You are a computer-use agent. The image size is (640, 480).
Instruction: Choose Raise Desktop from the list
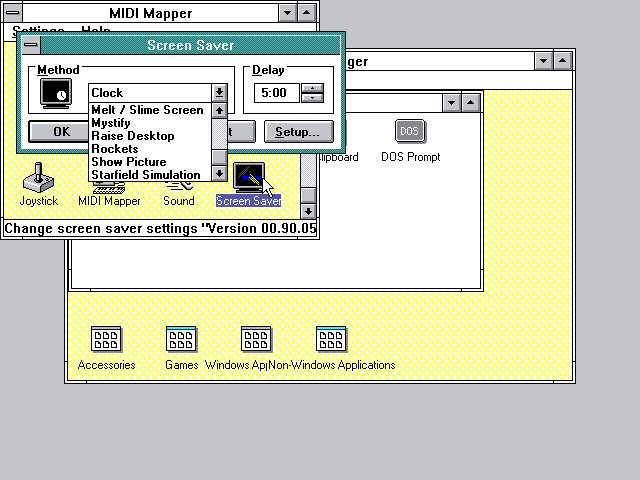point(150,136)
